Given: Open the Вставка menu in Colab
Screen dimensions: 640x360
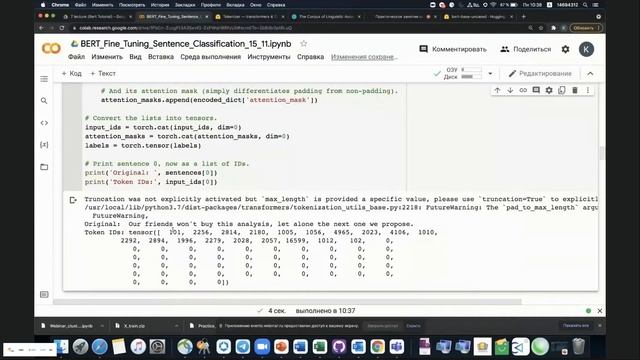Looking at the screenshot, I should [x=161, y=57].
